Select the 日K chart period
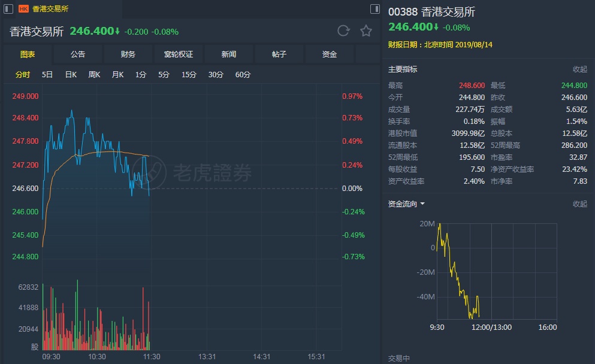This screenshot has width=595, height=364. (x=71, y=75)
